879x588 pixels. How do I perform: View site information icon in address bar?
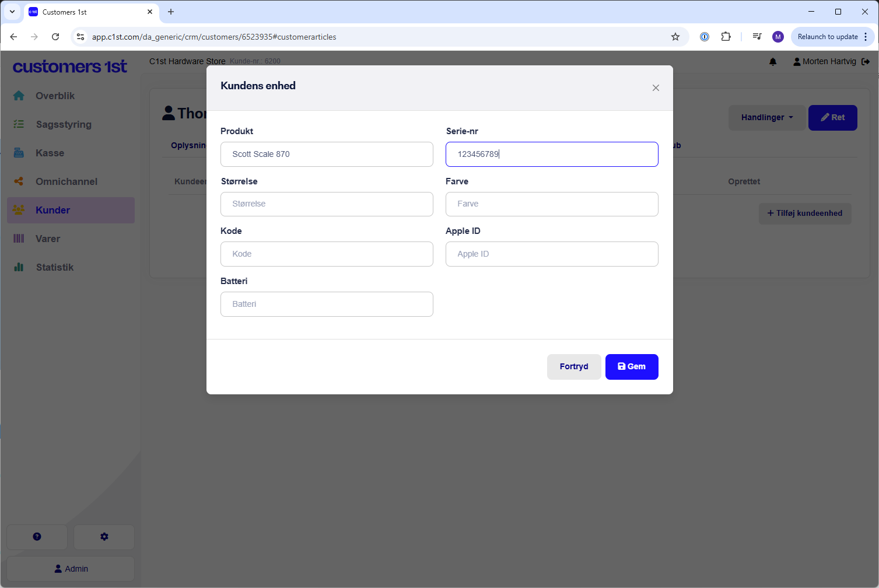coord(80,37)
